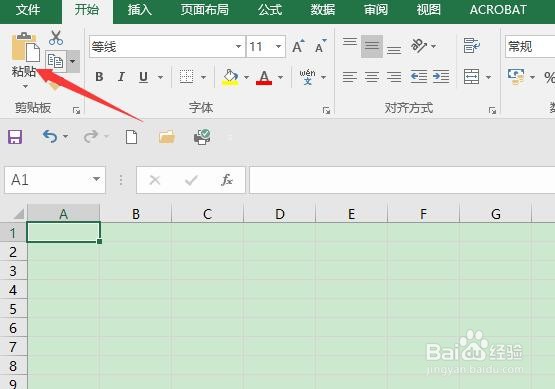Align text left
Screen dimensions: 555x389
click(x=350, y=77)
